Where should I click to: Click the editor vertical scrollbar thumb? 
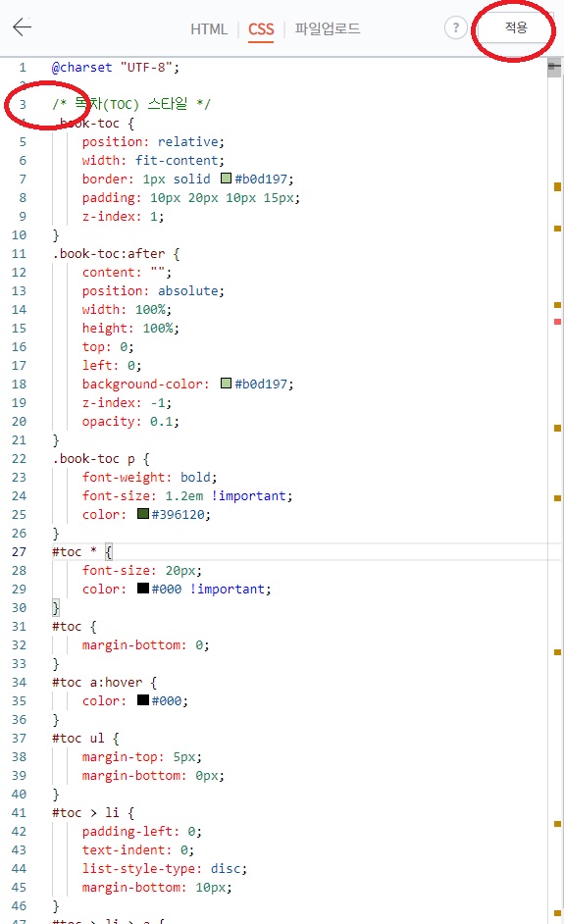pos(554,69)
